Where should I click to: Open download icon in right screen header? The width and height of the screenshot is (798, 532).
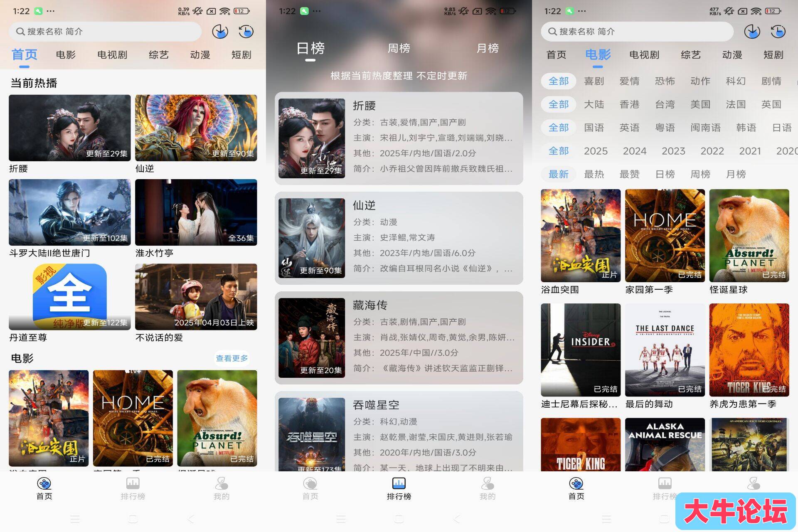tap(752, 32)
